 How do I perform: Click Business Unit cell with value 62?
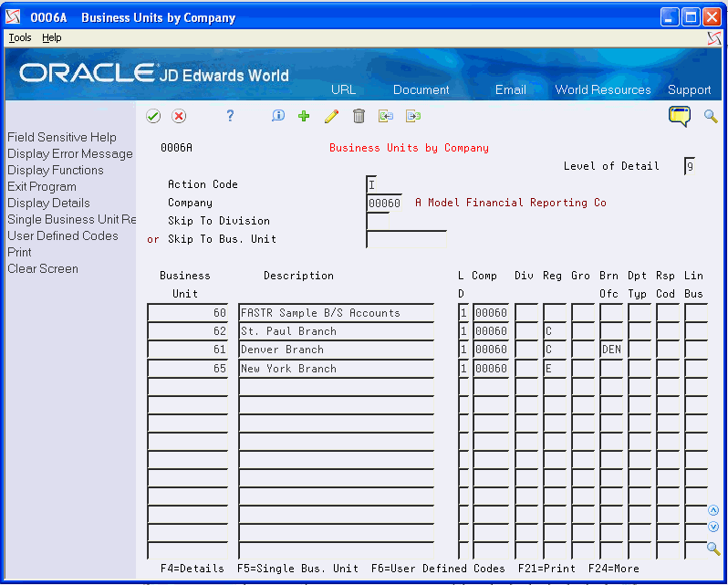(188, 331)
